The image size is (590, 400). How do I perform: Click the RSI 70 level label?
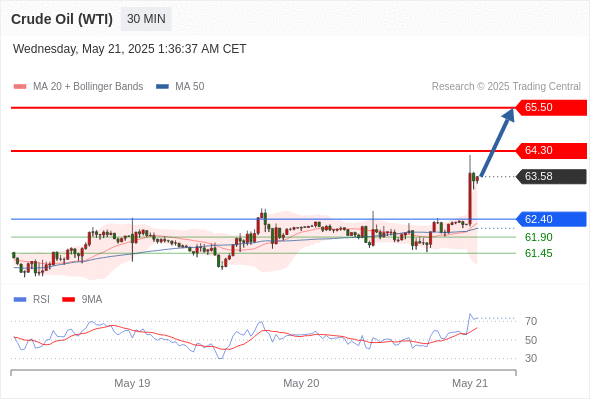coord(531,321)
